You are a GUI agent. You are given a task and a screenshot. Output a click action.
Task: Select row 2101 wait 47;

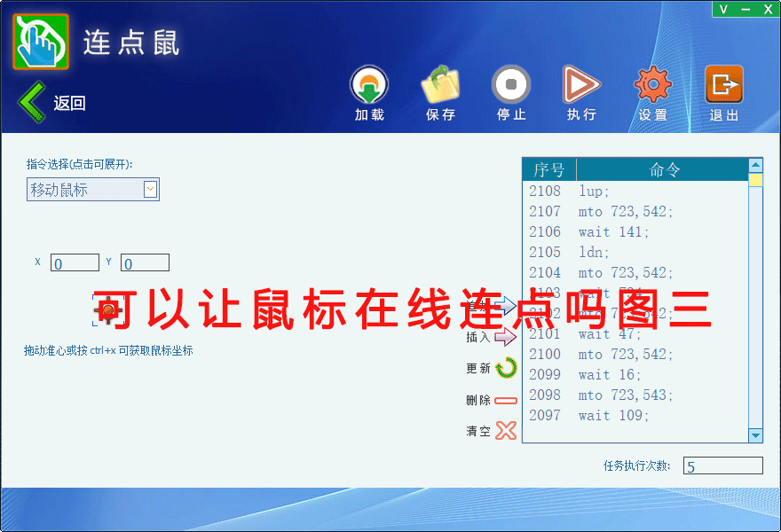point(635,334)
